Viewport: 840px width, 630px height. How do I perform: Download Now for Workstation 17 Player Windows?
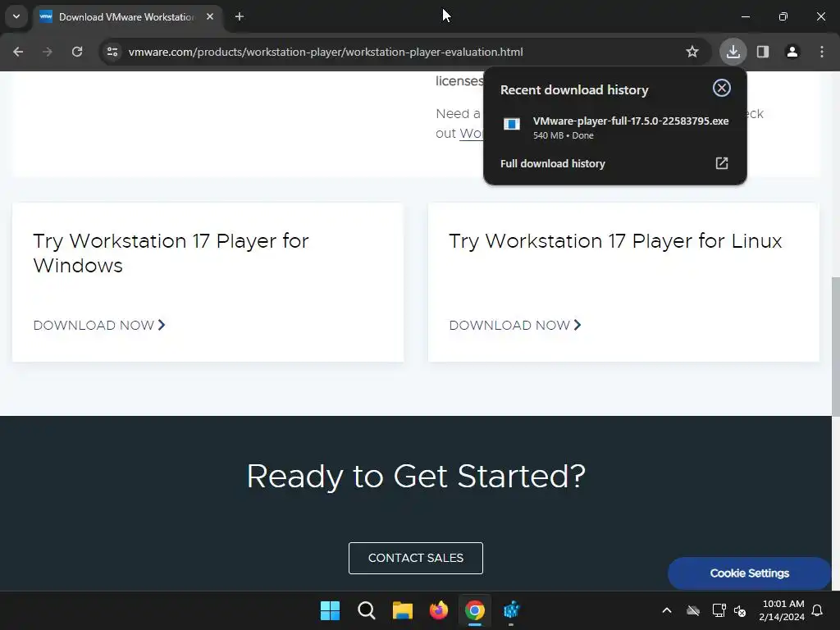[99, 325]
